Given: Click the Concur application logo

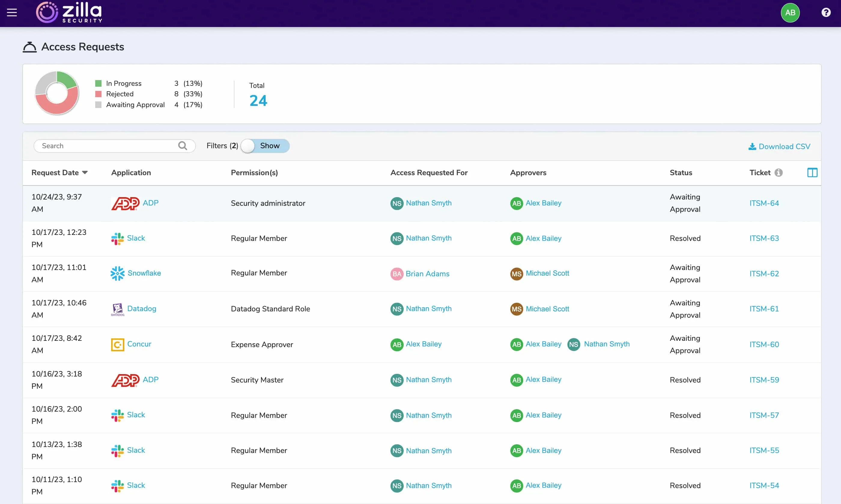Looking at the screenshot, I should point(117,344).
